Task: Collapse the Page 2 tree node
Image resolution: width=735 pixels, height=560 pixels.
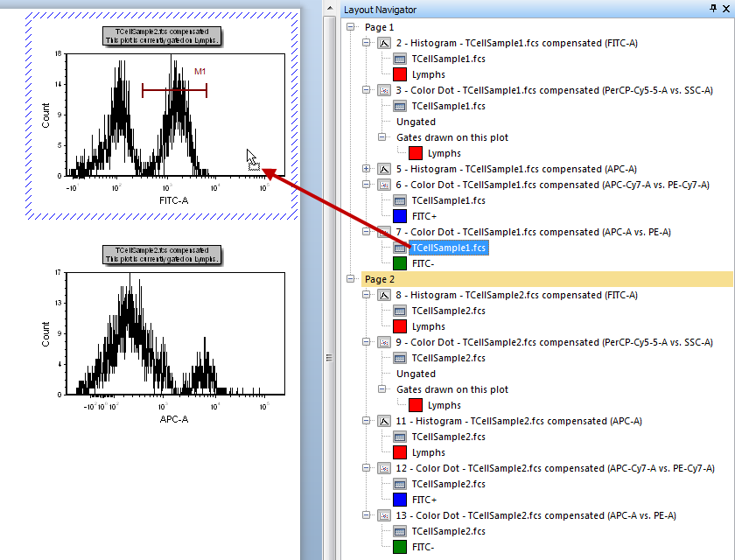Action: (351, 279)
